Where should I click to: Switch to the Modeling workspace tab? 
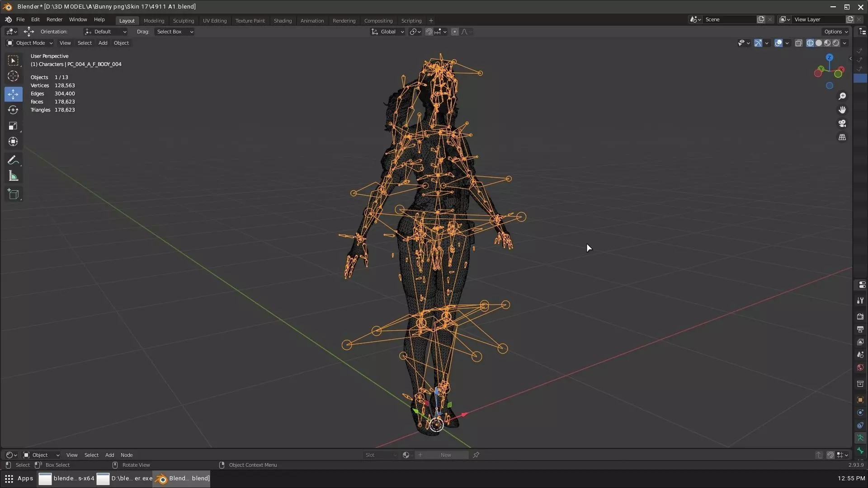point(154,21)
